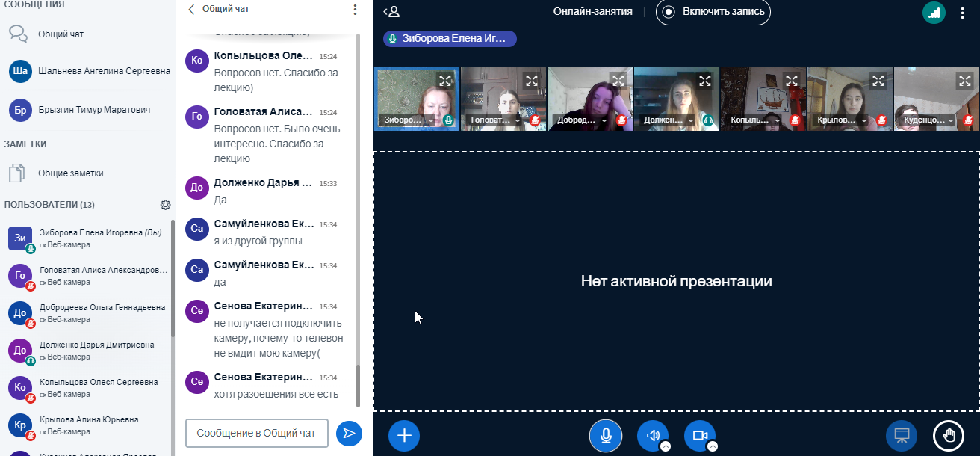The height and width of the screenshot is (456, 980).
Task: Restore the presentation with the screen icon
Action: pos(902,435)
